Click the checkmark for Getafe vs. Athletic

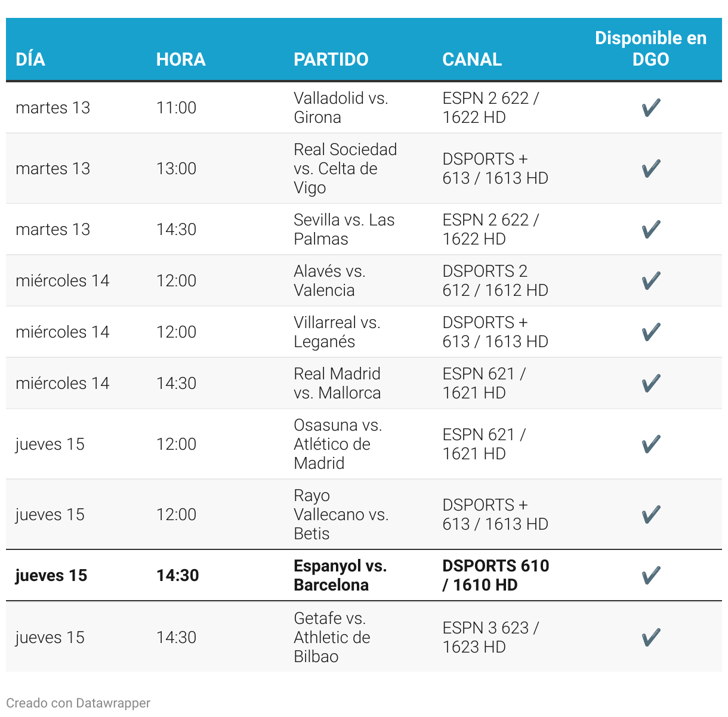coord(650,638)
